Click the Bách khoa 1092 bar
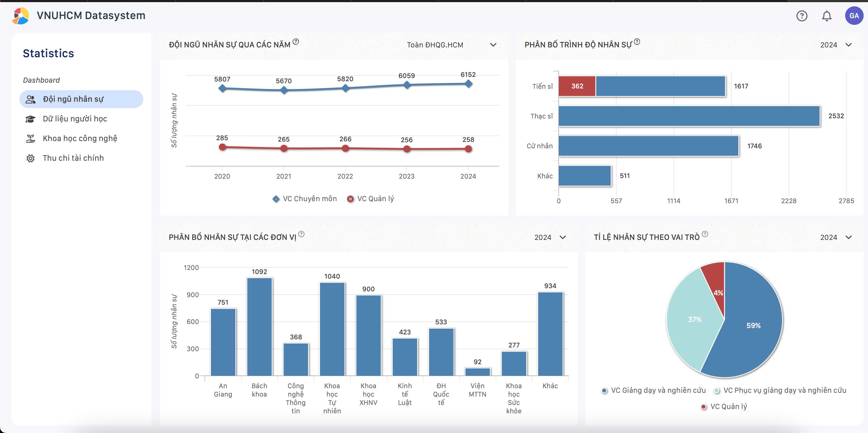The image size is (868, 433). click(x=260, y=327)
